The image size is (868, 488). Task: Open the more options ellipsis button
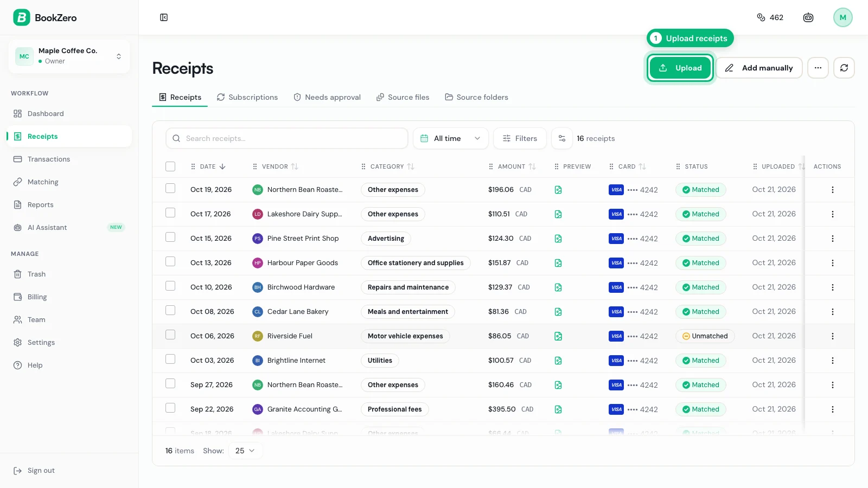pos(818,68)
